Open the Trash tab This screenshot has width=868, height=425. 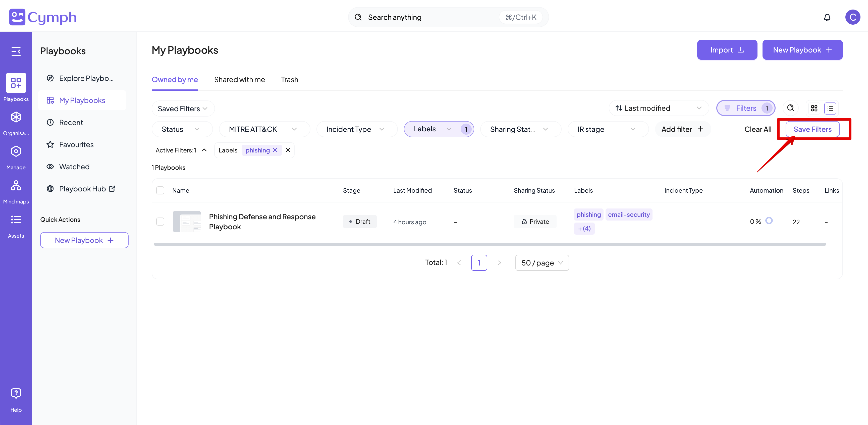289,80
